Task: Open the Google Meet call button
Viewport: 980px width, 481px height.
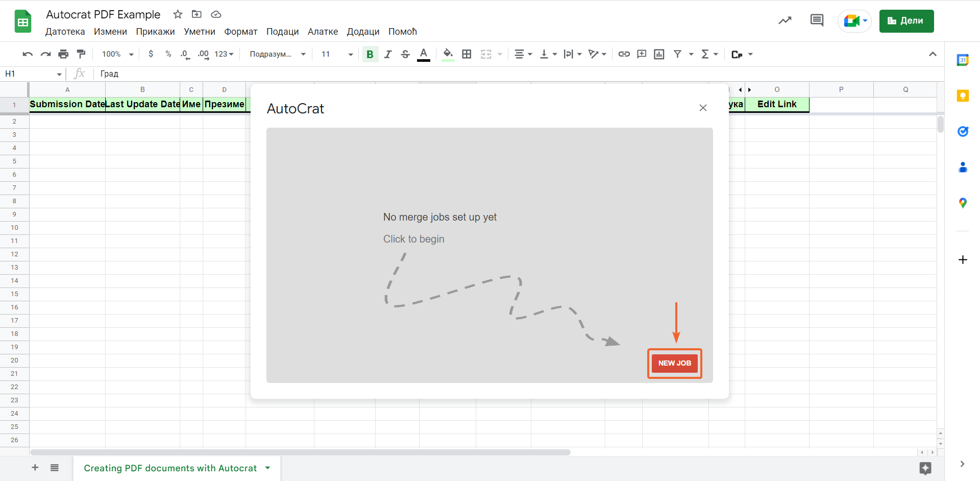Action: click(x=855, y=21)
